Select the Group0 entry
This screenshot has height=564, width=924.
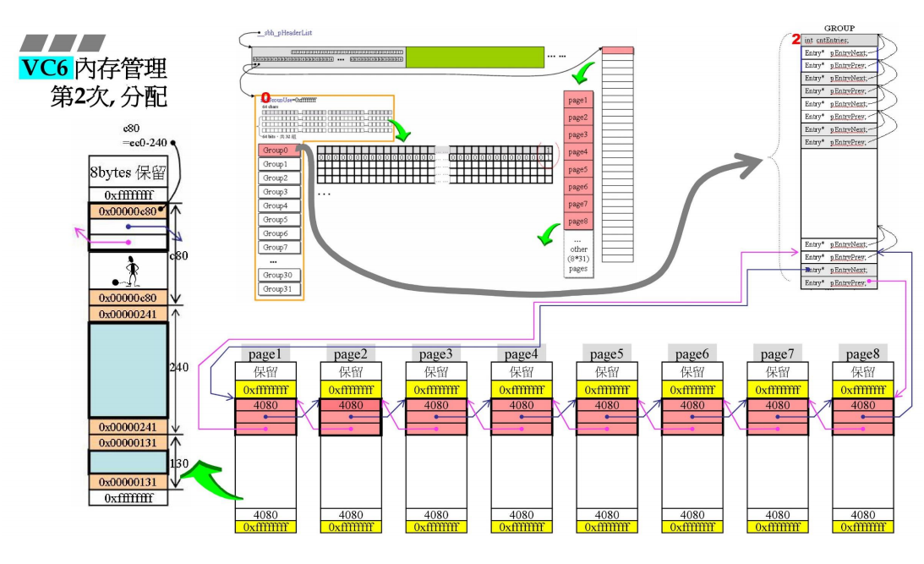coord(279,151)
